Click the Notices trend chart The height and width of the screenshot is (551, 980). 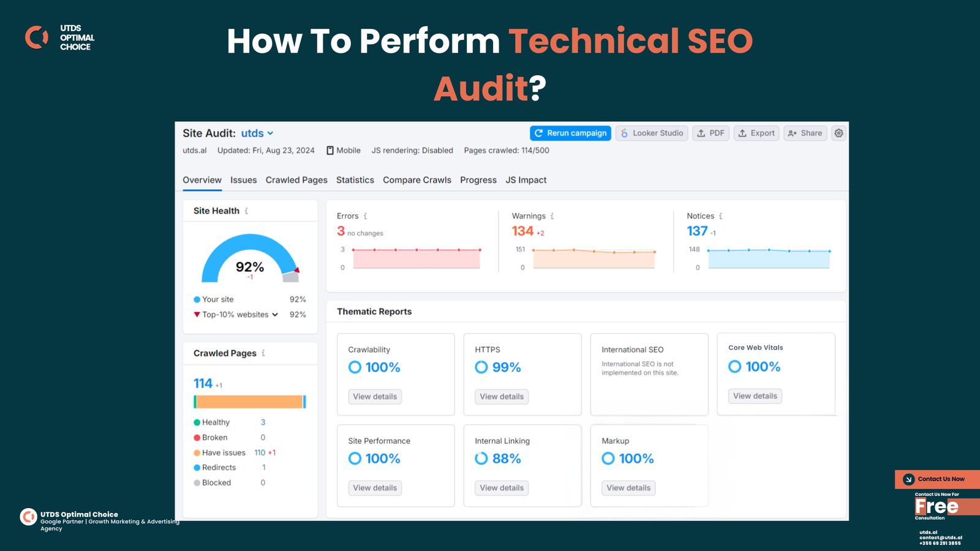[x=769, y=258]
